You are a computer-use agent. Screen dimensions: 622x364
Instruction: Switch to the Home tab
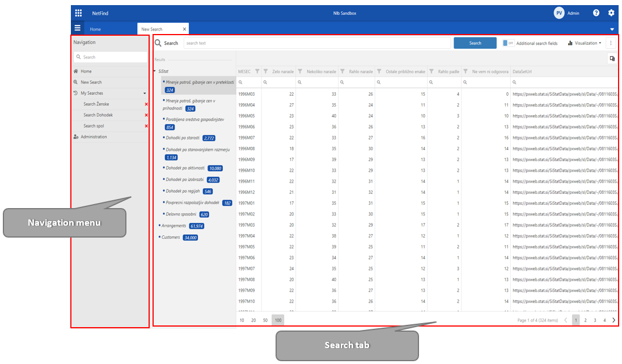click(95, 29)
